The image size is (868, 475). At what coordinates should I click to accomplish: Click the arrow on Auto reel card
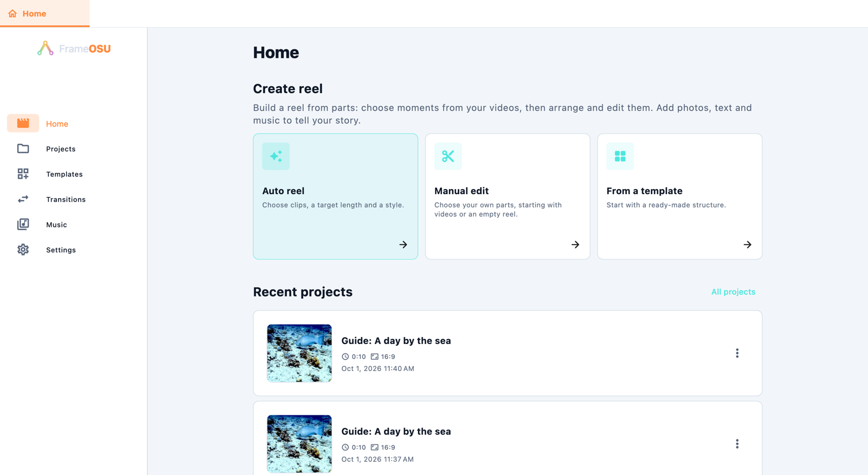point(403,245)
